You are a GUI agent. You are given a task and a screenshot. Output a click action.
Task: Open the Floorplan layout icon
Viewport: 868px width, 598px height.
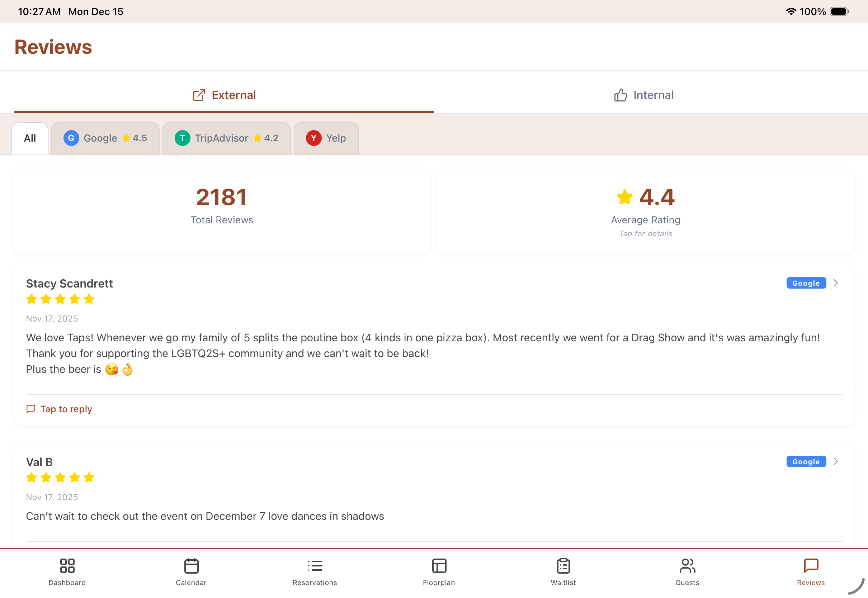[x=439, y=565]
